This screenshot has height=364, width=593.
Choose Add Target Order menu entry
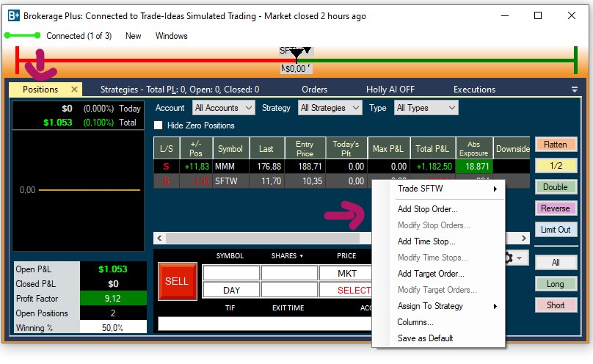[x=431, y=274]
